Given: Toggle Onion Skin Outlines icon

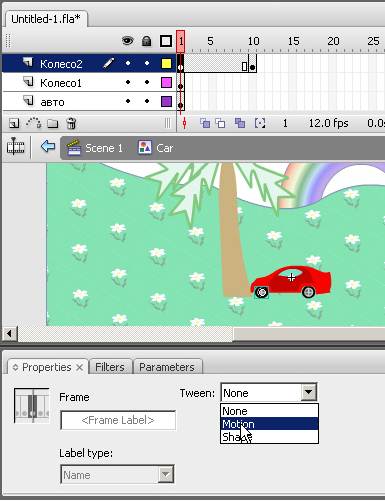Looking at the screenshot, I should [x=220, y=123].
